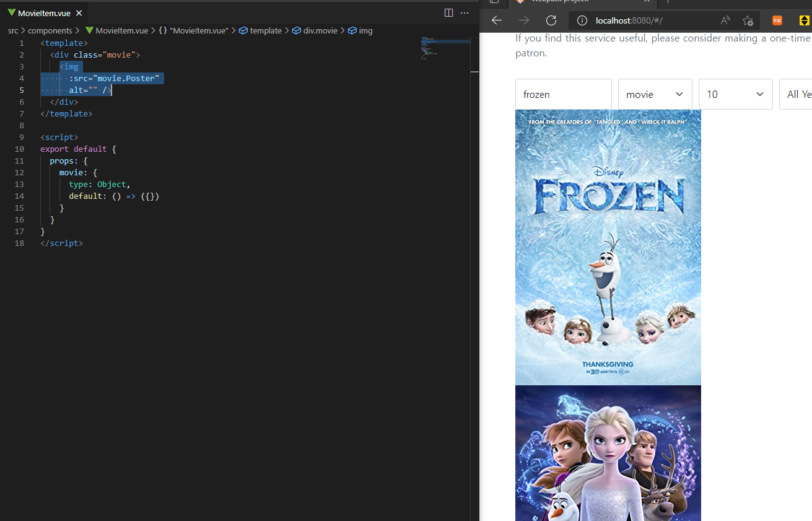Open the div.movie breadcrumb
812x521 pixels.
[315, 30]
